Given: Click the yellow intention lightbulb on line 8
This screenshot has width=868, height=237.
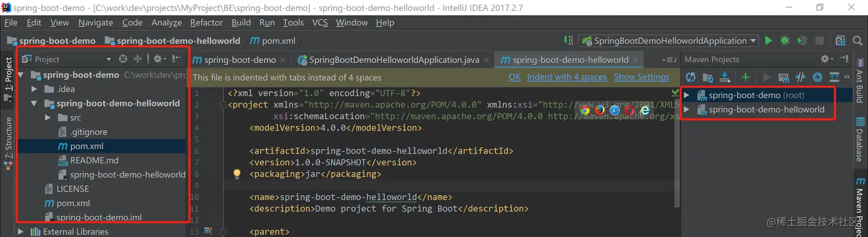Looking at the screenshot, I should pos(237,174).
